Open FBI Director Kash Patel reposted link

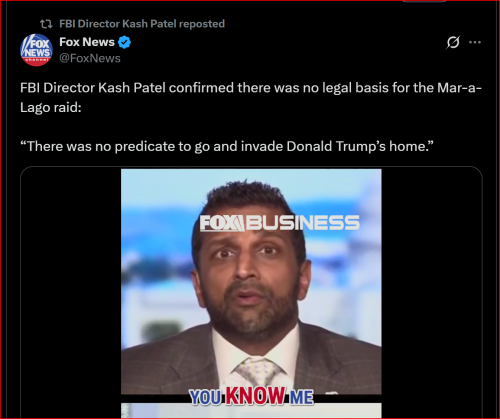tap(142, 24)
